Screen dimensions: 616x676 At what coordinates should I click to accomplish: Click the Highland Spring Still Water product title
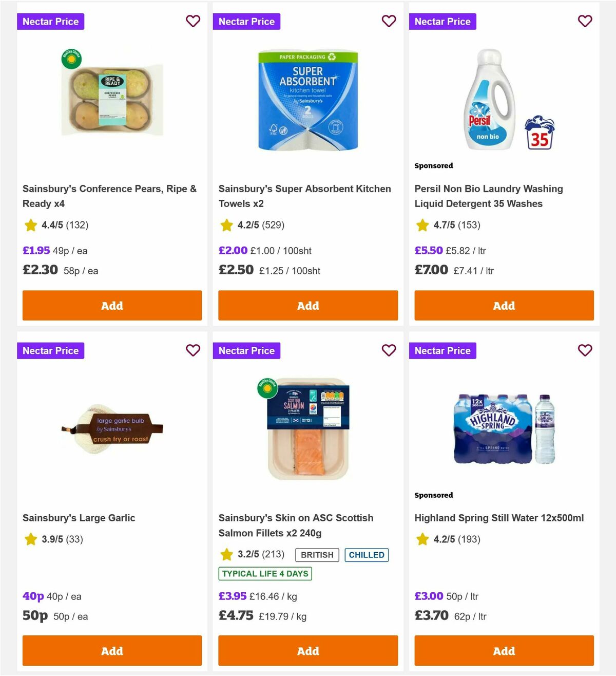pyautogui.click(x=500, y=518)
